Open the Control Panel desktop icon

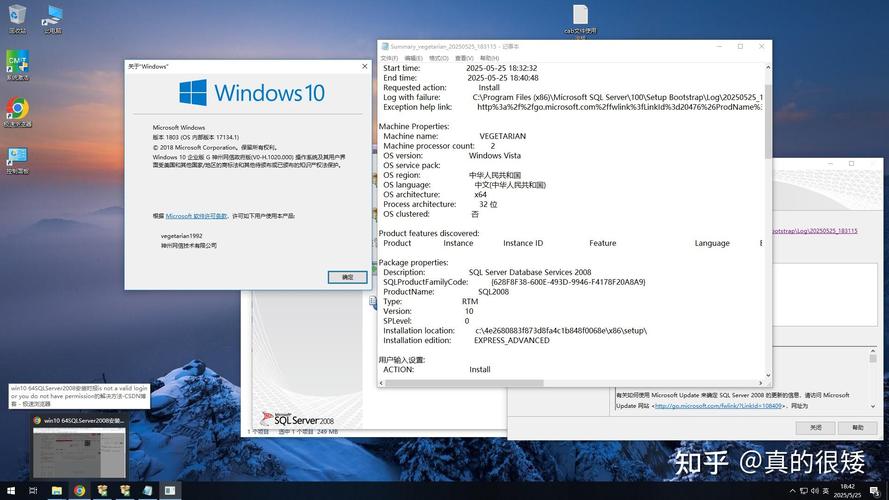17,157
